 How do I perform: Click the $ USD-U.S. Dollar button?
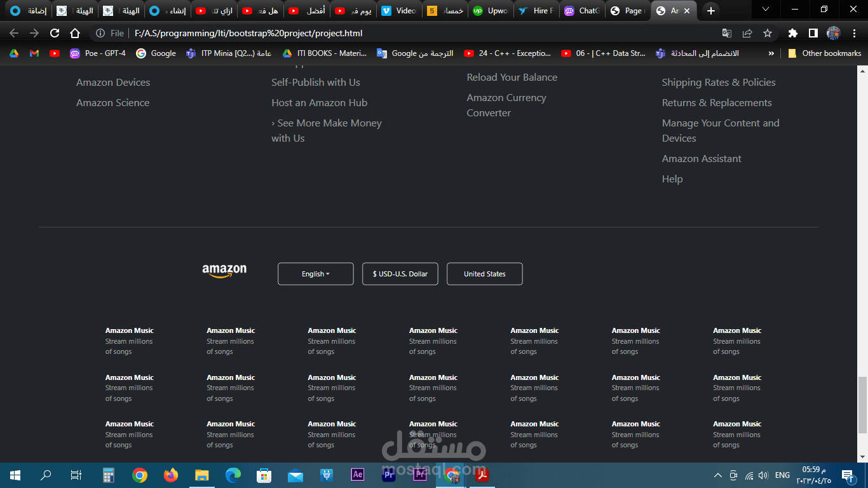pos(400,274)
